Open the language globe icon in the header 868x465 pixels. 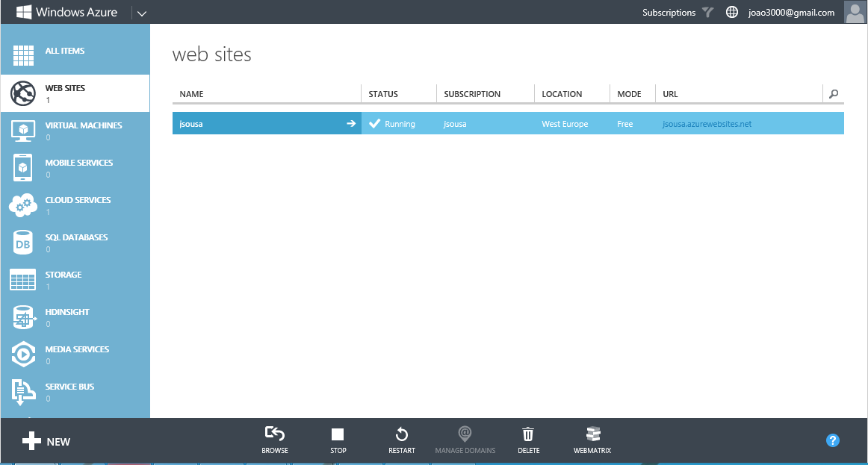732,12
